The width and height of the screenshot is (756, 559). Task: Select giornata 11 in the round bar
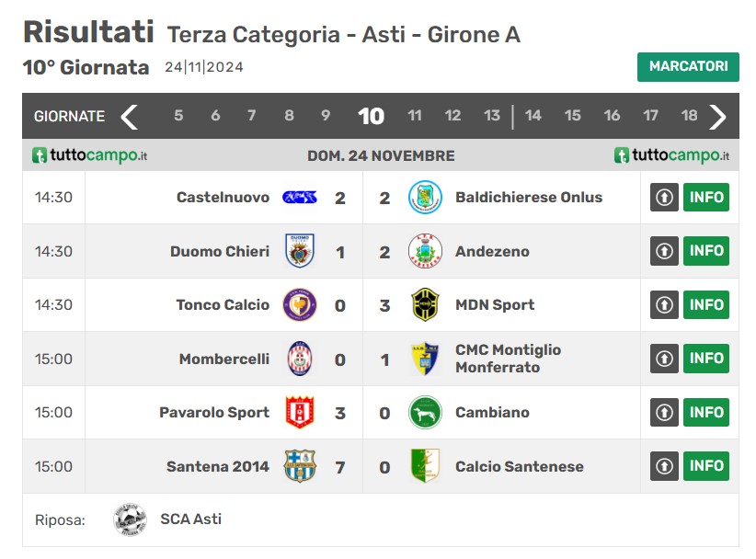coord(415,116)
